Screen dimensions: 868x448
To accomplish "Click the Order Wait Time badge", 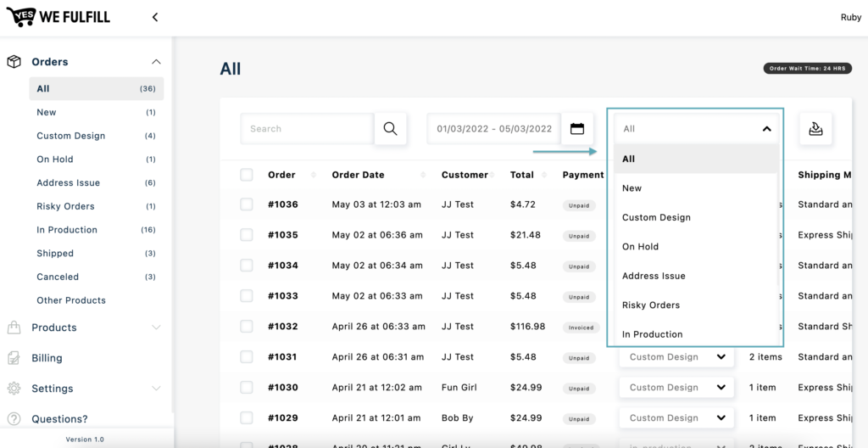I will [807, 69].
